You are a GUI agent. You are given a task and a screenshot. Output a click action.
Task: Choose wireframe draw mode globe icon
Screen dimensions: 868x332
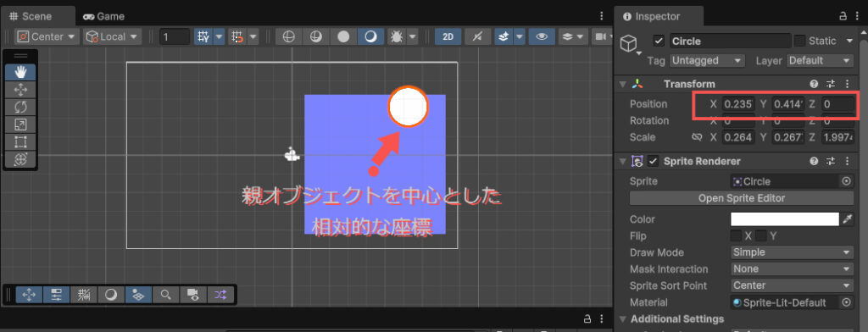coord(288,37)
